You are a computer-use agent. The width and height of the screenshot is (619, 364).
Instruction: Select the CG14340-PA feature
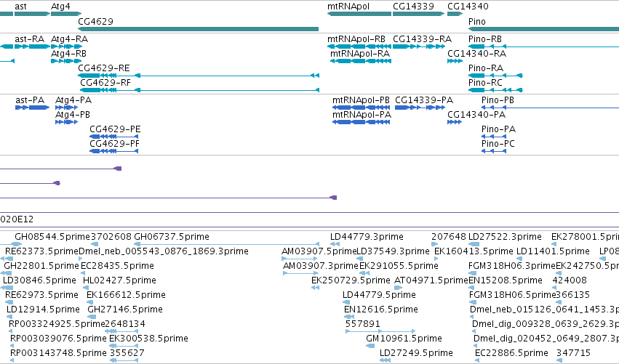[455, 122]
